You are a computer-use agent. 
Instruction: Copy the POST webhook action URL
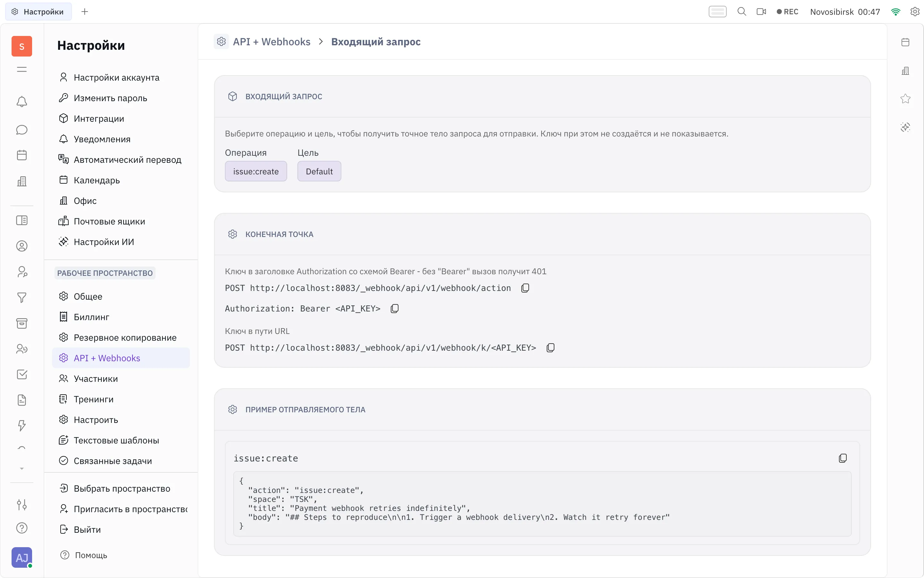[x=525, y=288]
